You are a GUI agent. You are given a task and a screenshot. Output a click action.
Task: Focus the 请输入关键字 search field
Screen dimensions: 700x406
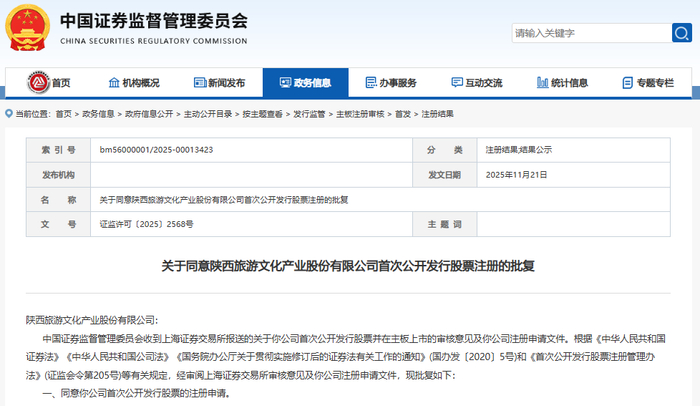(592, 33)
